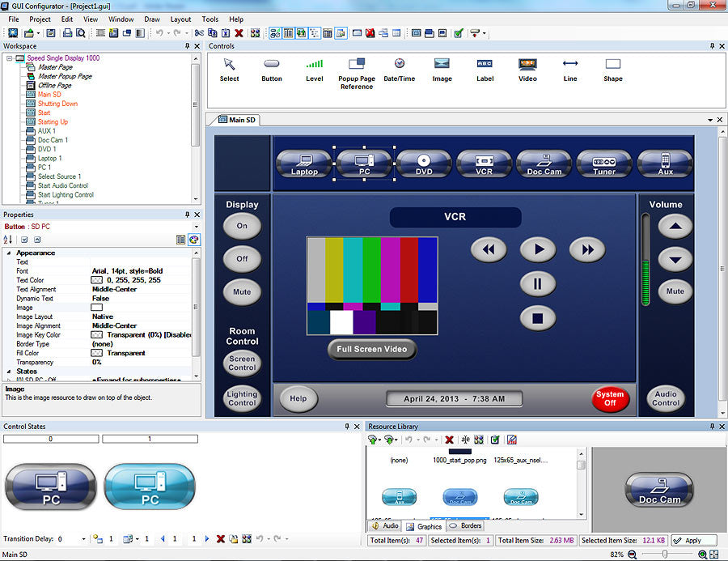Click the Print icon in main toolbar
This screenshot has height=561, width=728.
tap(68, 33)
